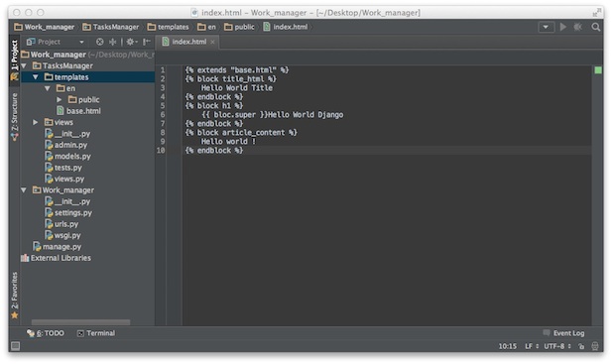Click Work_manager breadcrumb in navigation bar

[x=44, y=27]
